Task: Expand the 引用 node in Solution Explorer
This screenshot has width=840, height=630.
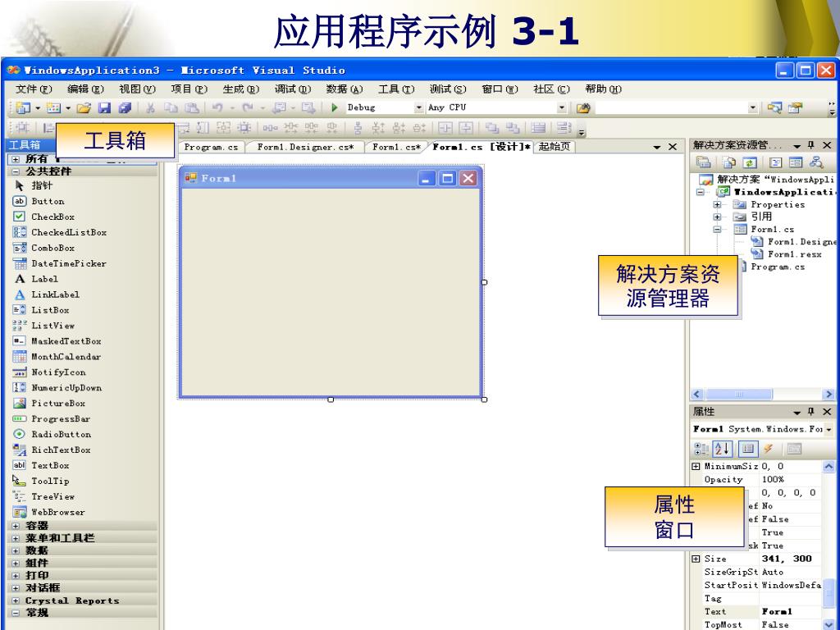Action: click(717, 217)
